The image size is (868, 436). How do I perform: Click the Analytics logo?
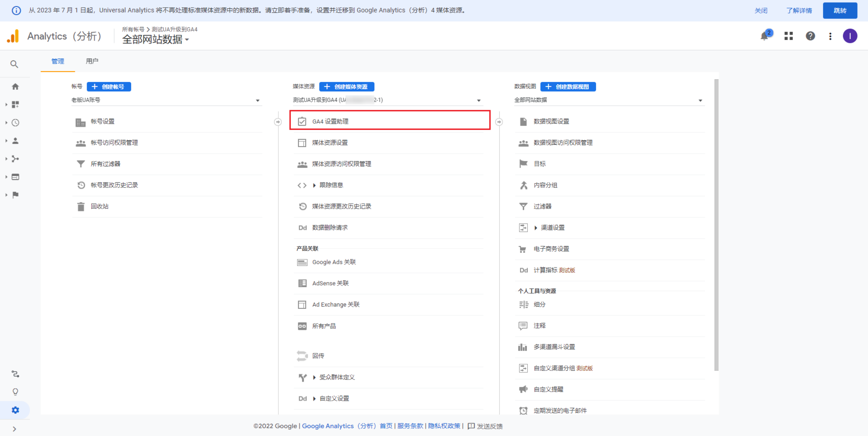tap(13, 36)
